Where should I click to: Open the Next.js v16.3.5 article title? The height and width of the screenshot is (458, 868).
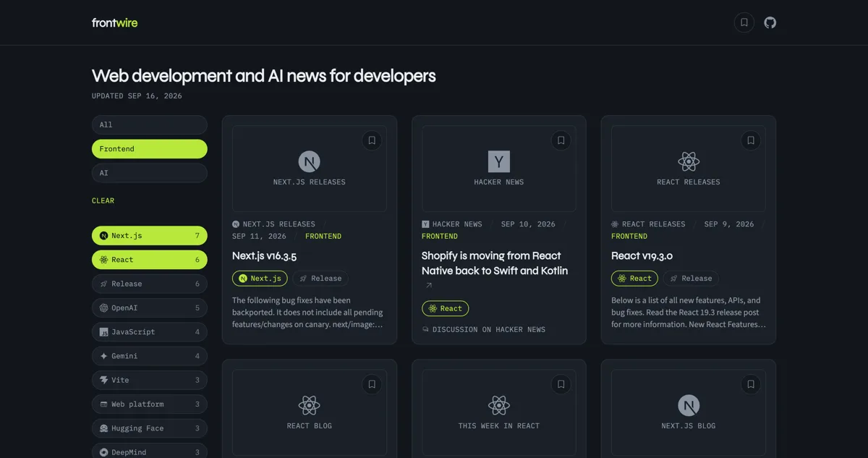pyautogui.click(x=265, y=255)
